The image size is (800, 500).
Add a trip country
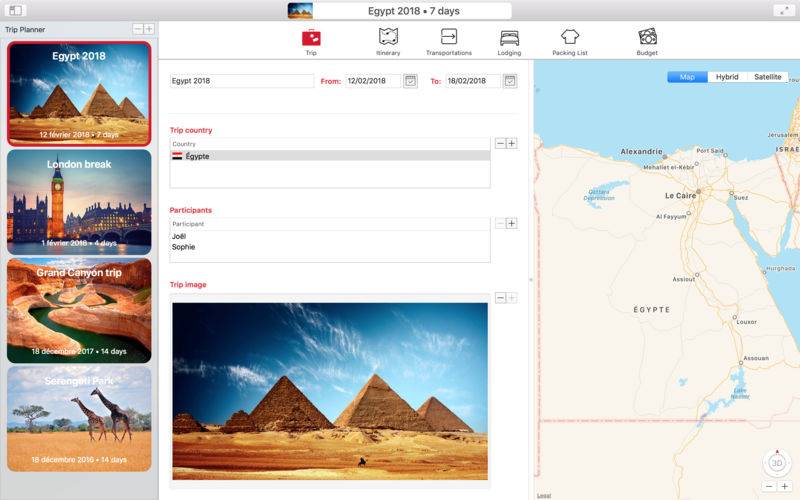[511, 143]
